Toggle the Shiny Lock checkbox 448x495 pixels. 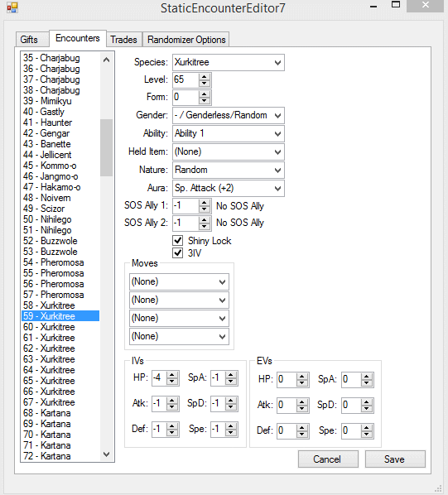point(178,241)
